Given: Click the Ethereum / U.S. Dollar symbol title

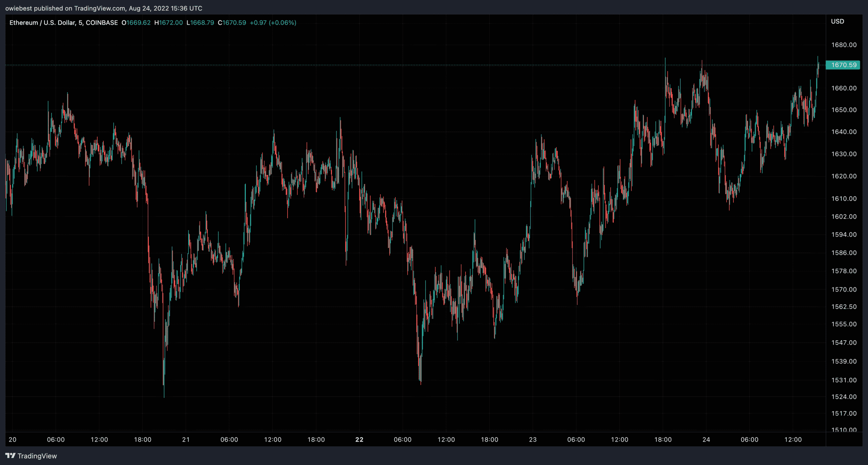Looking at the screenshot, I should (x=42, y=23).
